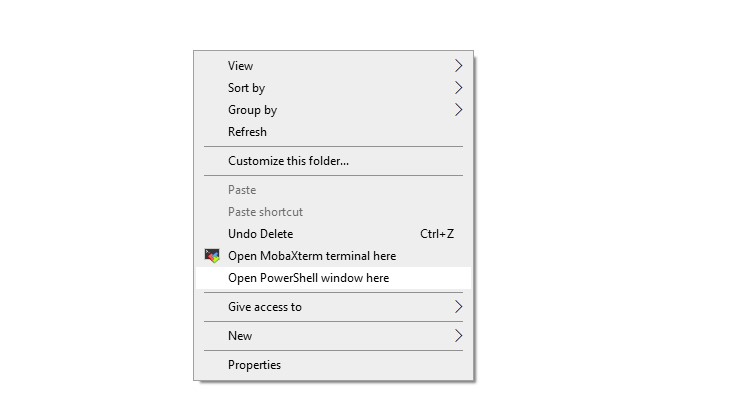Click the Ctrl+Z shortcut label
The height and width of the screenshot is (407, 737).
[x=437, y=234]
